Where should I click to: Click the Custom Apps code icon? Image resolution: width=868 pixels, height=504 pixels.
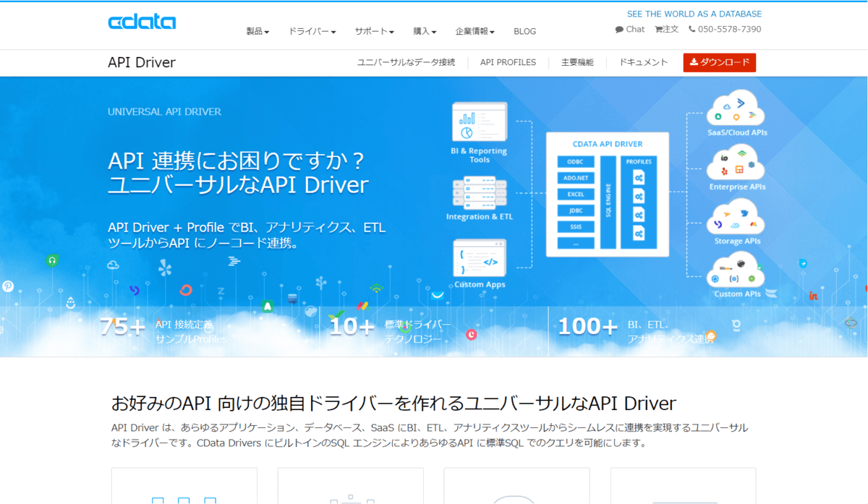[480, 257]
